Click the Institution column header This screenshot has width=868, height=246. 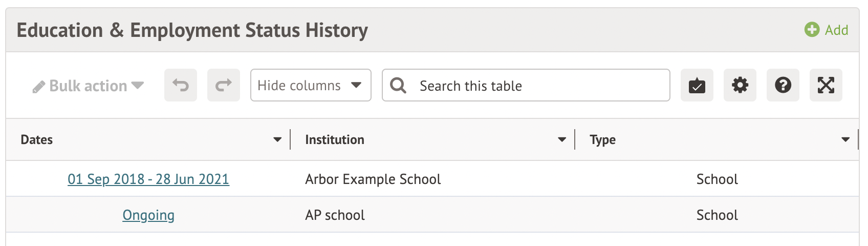click(335, 139)
